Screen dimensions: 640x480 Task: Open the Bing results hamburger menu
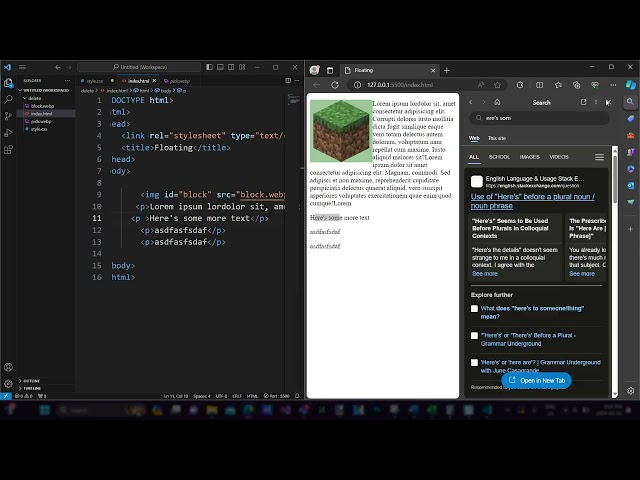[599, 157]
